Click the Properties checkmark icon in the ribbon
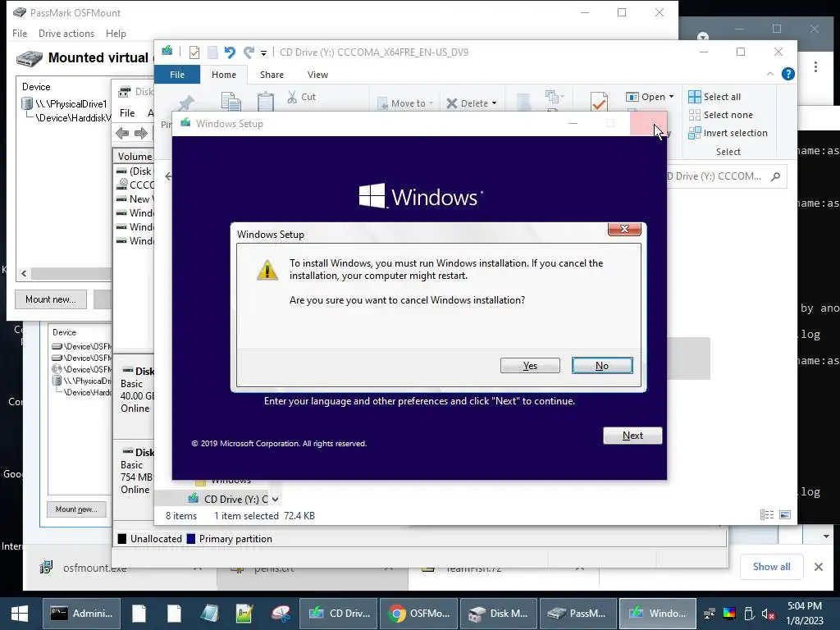The height and width of the screenshot is (630, 840). click(x=599, y=102)
